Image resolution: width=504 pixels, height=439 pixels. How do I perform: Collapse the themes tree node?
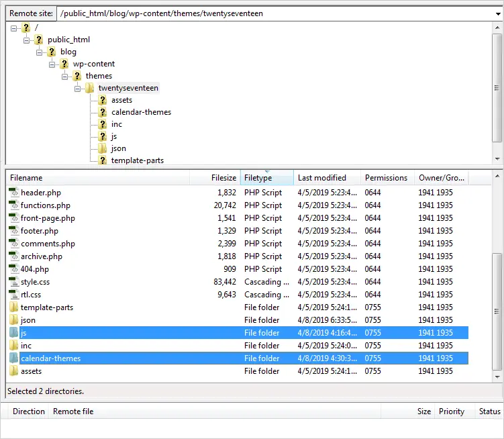64,77
